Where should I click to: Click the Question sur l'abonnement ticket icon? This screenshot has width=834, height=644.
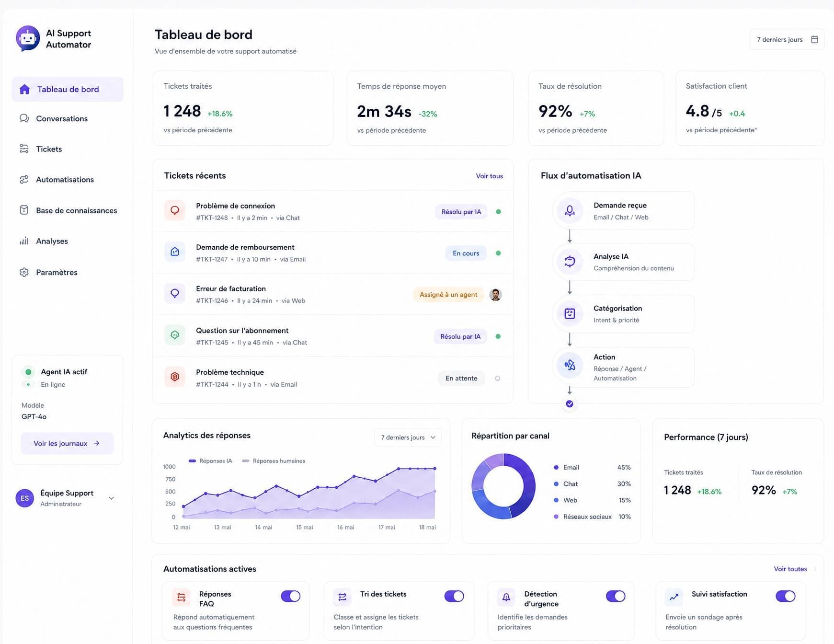(x=175, y=335)
